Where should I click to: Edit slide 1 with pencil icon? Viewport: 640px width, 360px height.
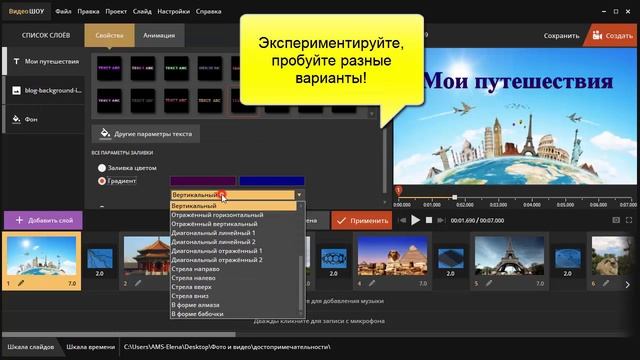tap(21, 283)
